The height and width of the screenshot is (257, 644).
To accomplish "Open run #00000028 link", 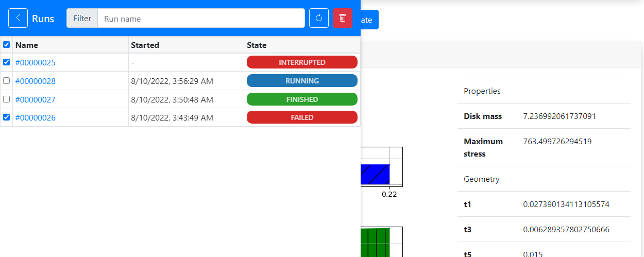I will (x=35, y=81).
